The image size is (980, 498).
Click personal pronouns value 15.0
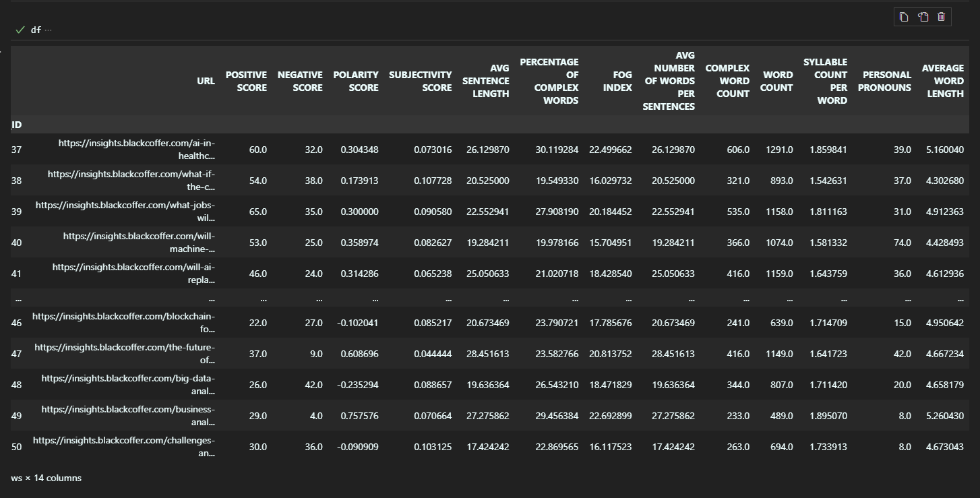(902, 323)
